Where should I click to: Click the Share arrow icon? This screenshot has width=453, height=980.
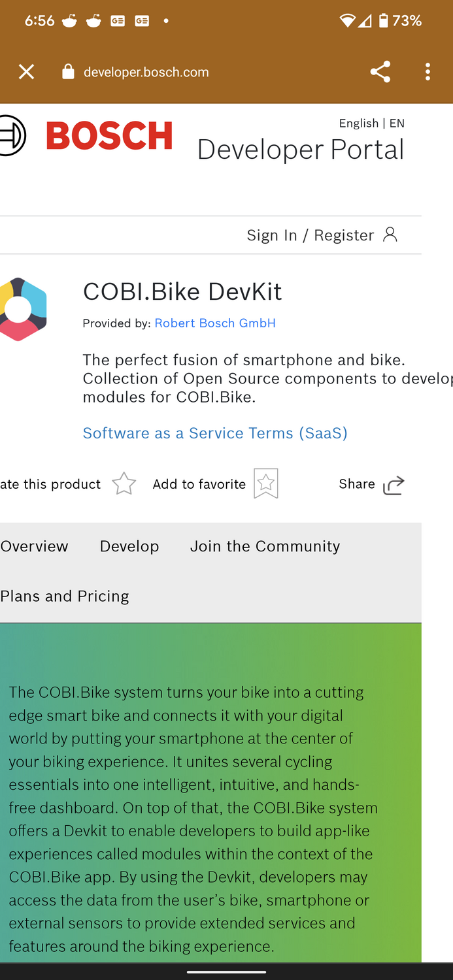pyautogui.click(x=394, y=485)
